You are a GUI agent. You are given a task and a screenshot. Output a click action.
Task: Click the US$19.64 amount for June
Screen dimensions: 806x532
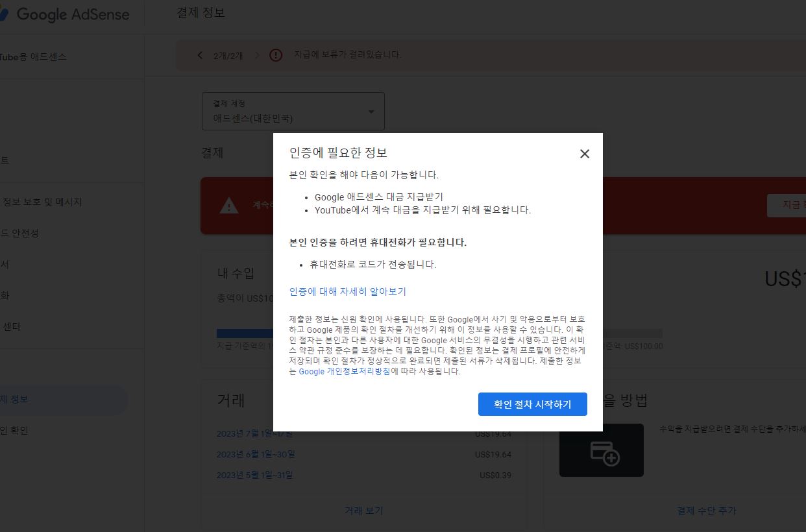493,454
